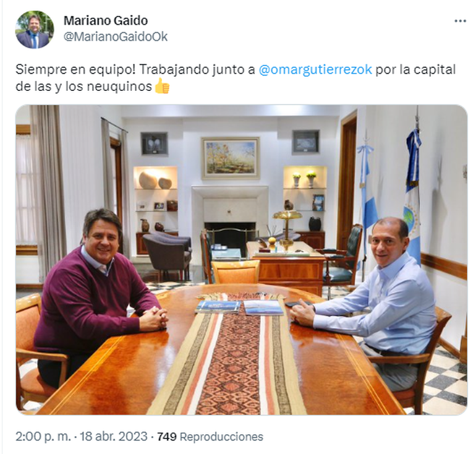Viewport: 476px width, 454px height.
Task: Click the brass desk lamp in the photo
Action: click(287, 226)
